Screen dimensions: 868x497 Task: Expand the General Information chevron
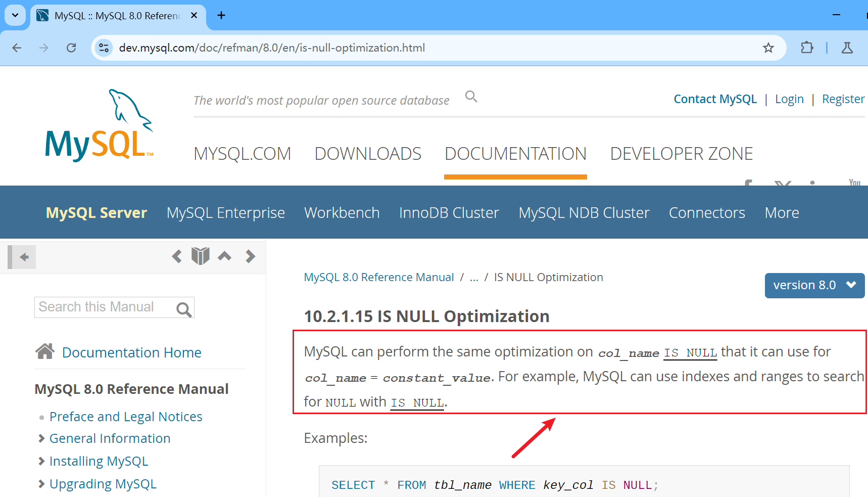[41, 438]
